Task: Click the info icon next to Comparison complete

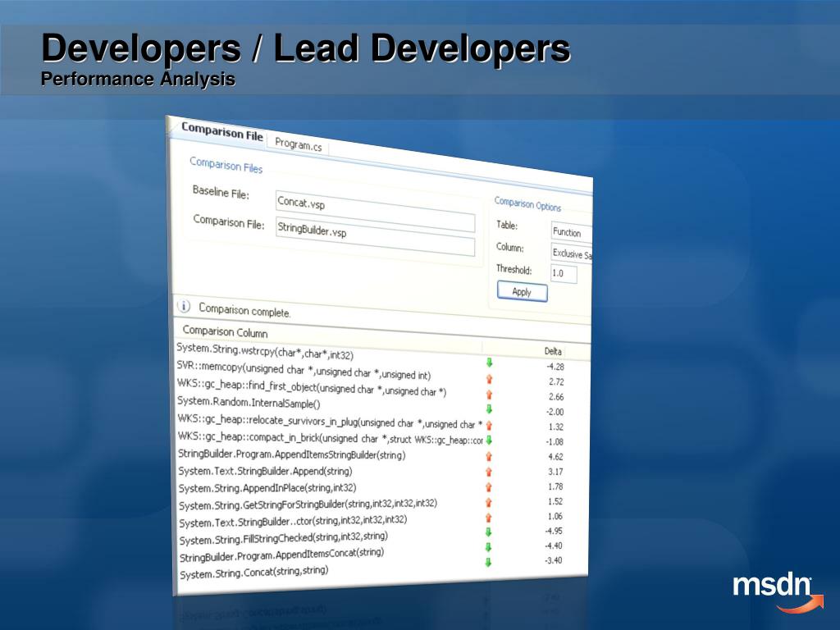Action: tap(184, 306)
